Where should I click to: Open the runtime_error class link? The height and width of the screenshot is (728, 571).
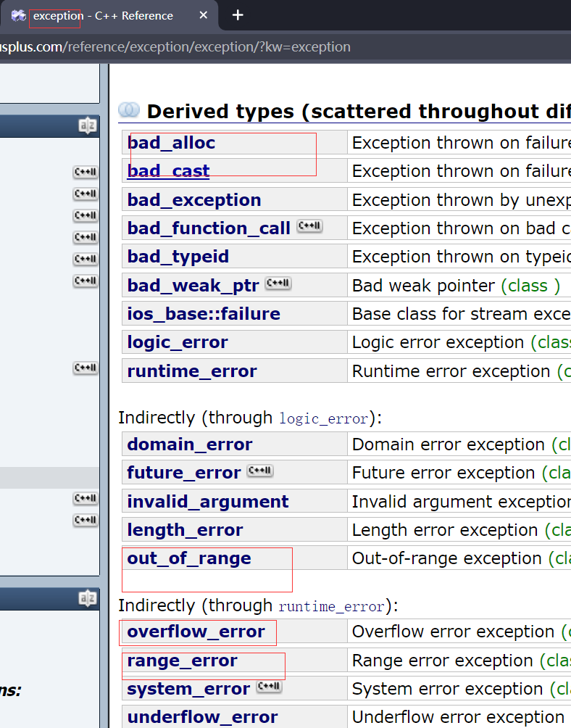click(x=191, y=371)
